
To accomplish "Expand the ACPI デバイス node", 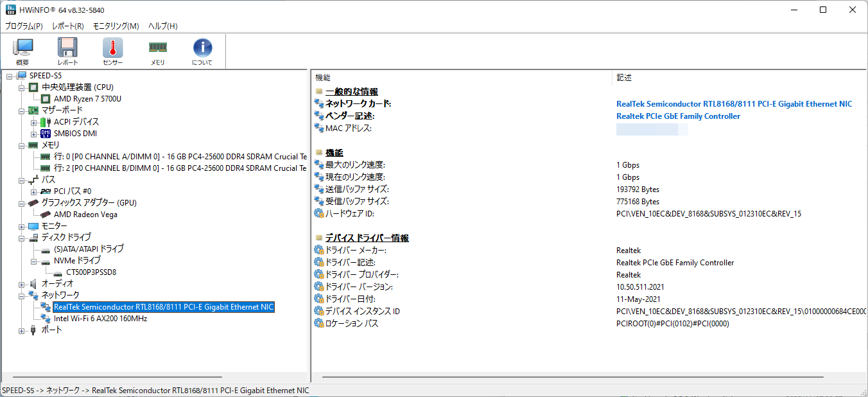I will click(x=33, y=122).
